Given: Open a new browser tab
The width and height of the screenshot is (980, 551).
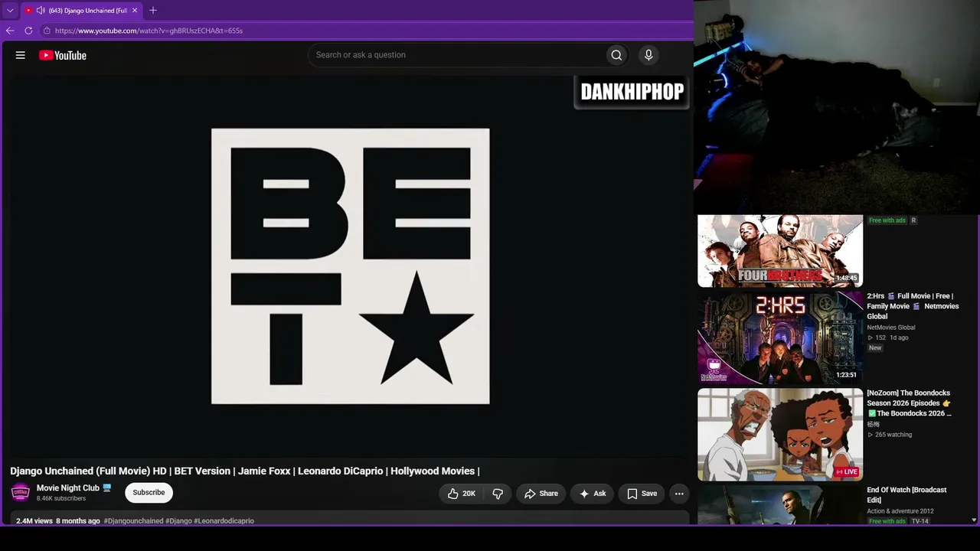Looking at the screenshot, I should pyautogui.click(x=153, y=11).
